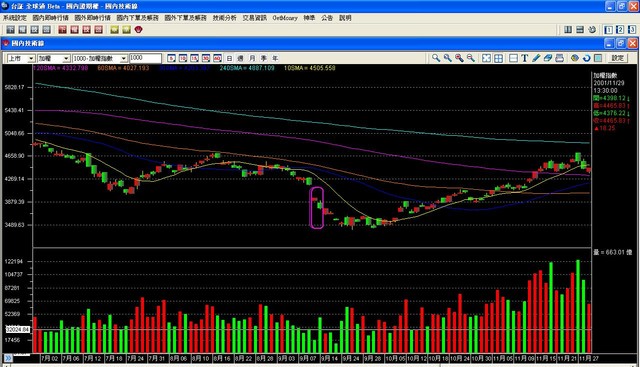Click the third red icon in the main toolbar
The height and width of the screenshot is (367, 640).
point(87,30)
